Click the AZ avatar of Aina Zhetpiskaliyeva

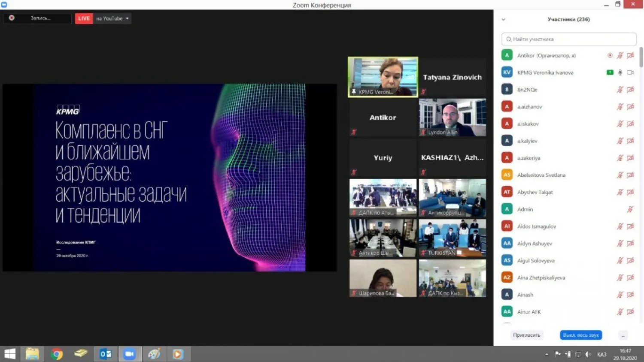coord(507,278)
